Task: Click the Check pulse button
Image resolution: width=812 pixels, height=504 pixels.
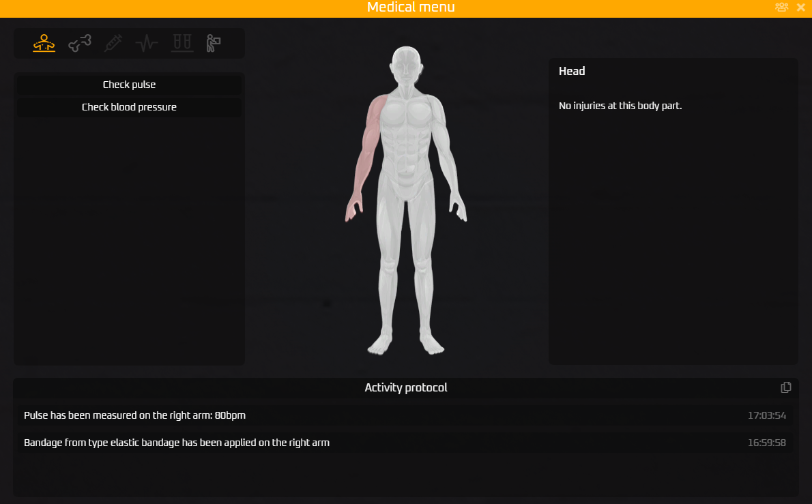Action: click(129, 85)
